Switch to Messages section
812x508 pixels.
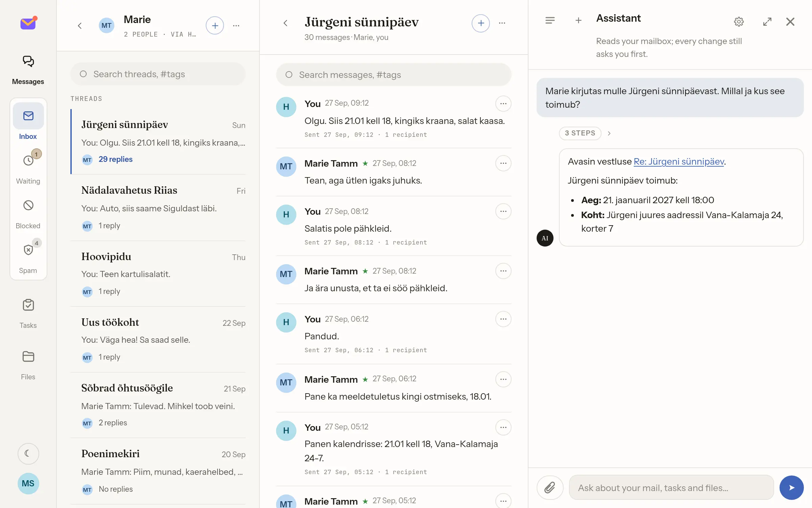point(28,70)
